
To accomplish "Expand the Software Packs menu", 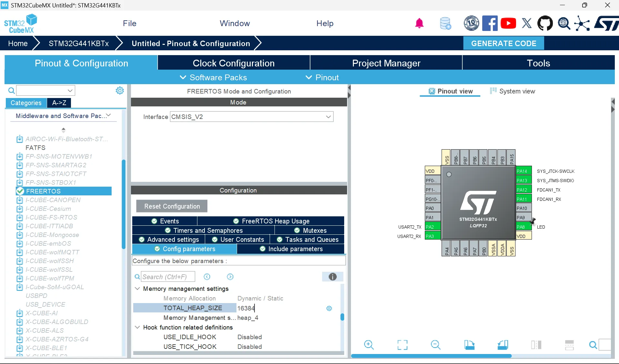I will pyautogui.click(x=213, y=77).
